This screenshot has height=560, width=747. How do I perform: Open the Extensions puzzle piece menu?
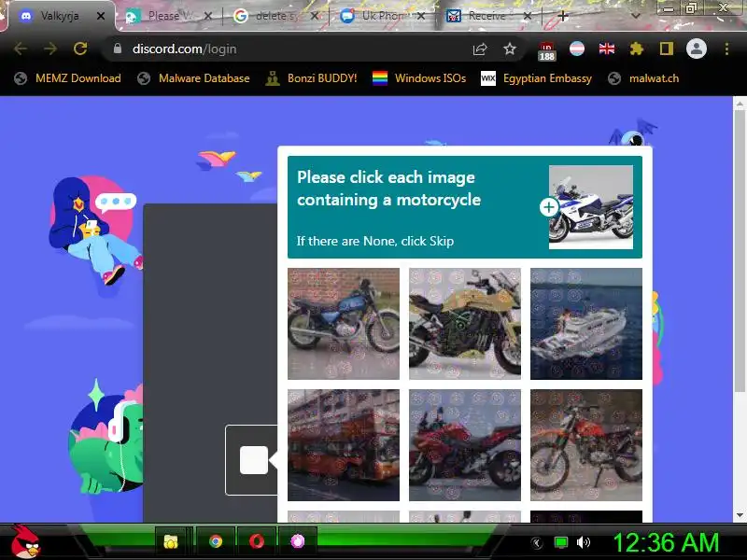(637, 49)
